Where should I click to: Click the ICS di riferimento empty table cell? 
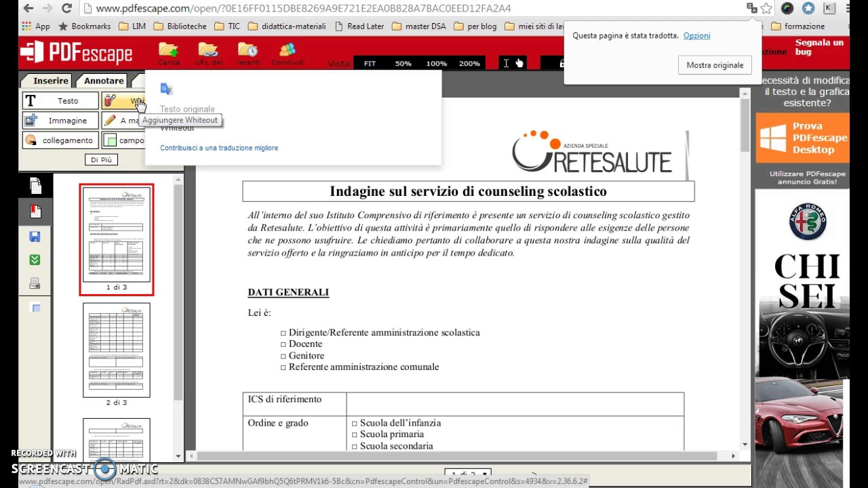pos(515,404)
